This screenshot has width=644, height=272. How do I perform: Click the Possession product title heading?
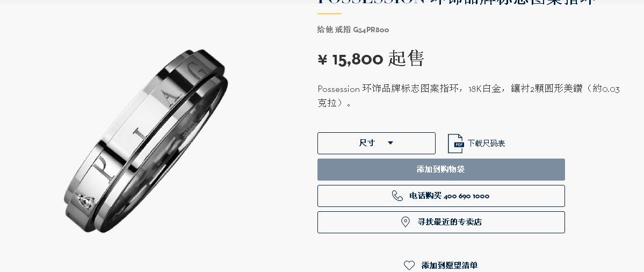(x=457, y=2)
